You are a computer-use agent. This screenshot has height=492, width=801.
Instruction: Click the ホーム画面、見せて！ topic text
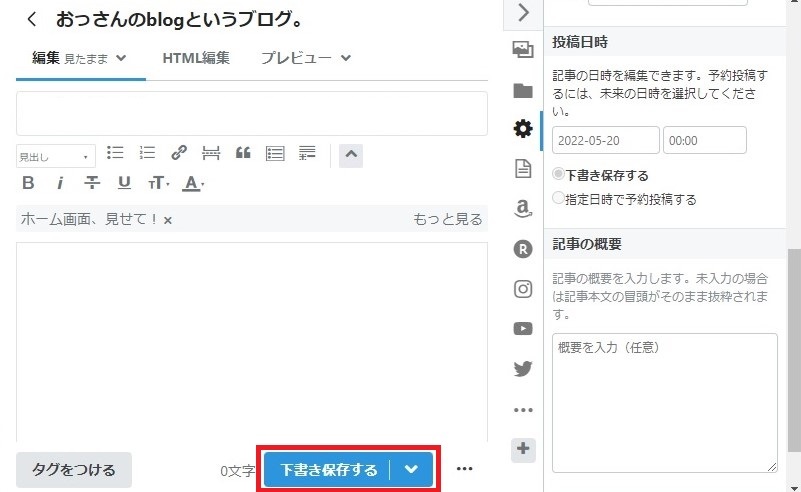click(89, 219)
